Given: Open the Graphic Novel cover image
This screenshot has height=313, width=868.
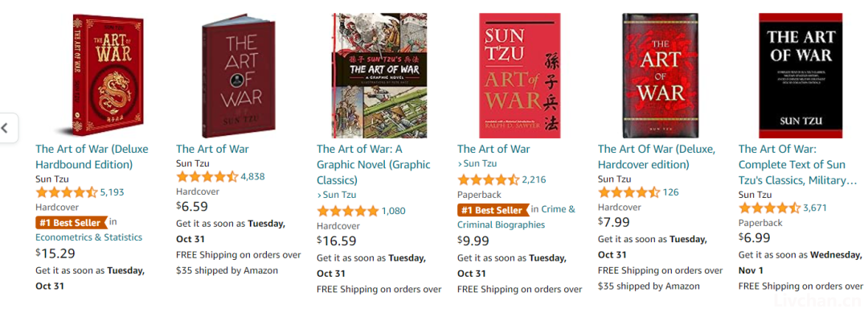Looking at the screenshot, I should 379,76.
